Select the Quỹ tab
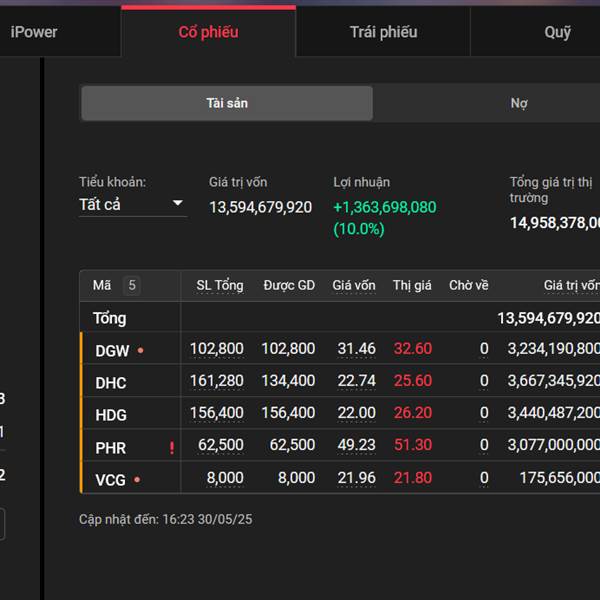600x600 pixels. 557,32
